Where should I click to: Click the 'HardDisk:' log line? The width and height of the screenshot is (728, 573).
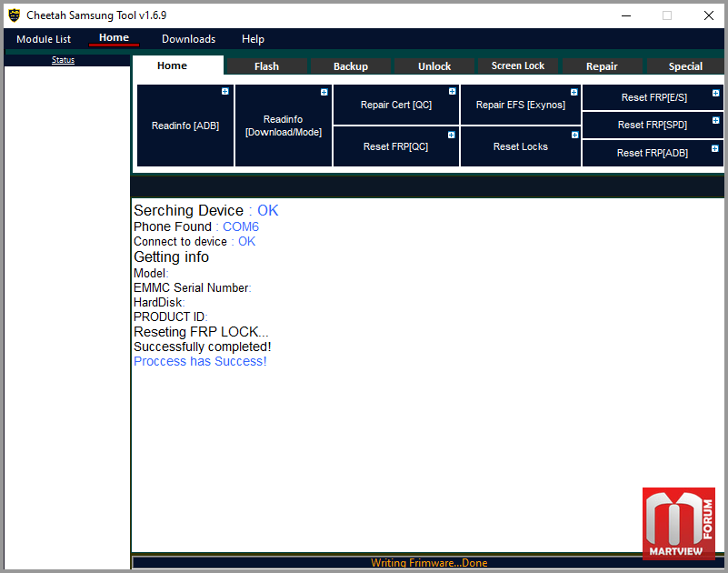click(x=159, y=303)
